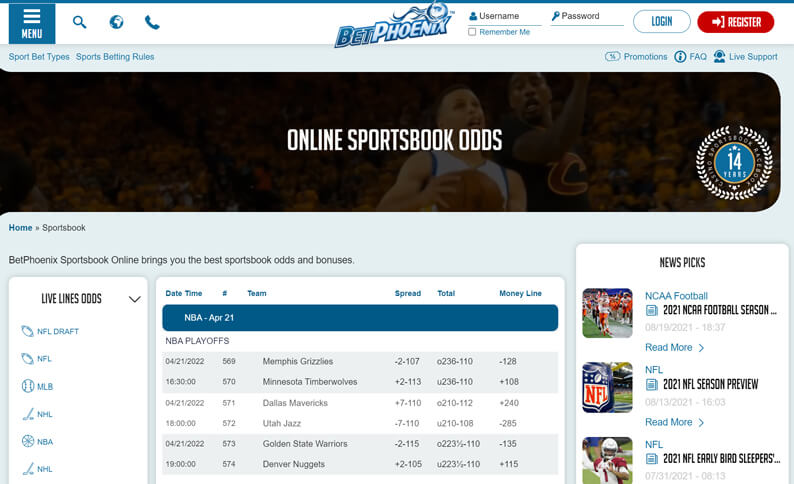Click the BetPhoenix logo
794x484 pixels.
[x=393, y=25]
